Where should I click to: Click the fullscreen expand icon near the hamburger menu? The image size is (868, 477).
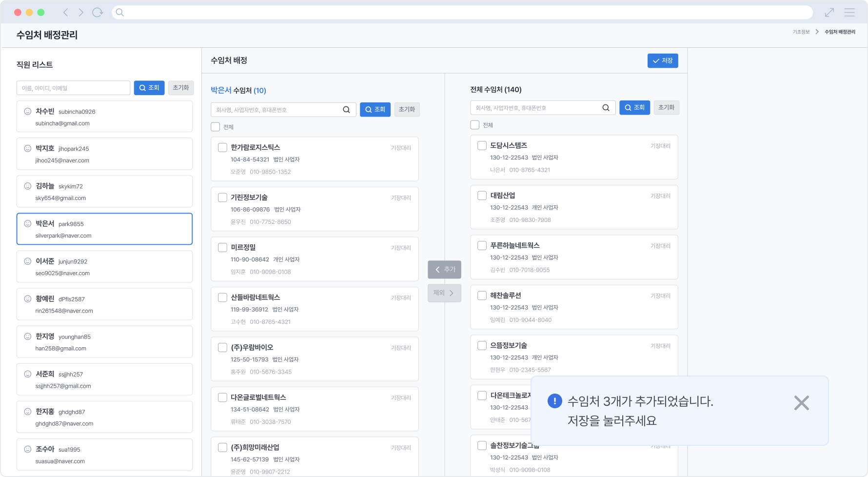829,12
